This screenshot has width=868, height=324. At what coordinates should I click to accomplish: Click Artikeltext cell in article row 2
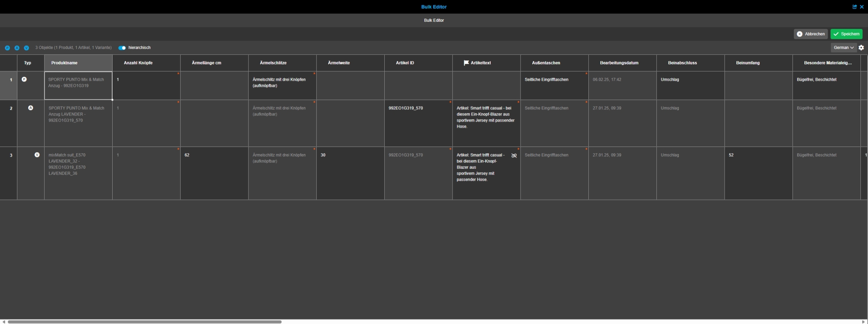click(x=487, y=123)
